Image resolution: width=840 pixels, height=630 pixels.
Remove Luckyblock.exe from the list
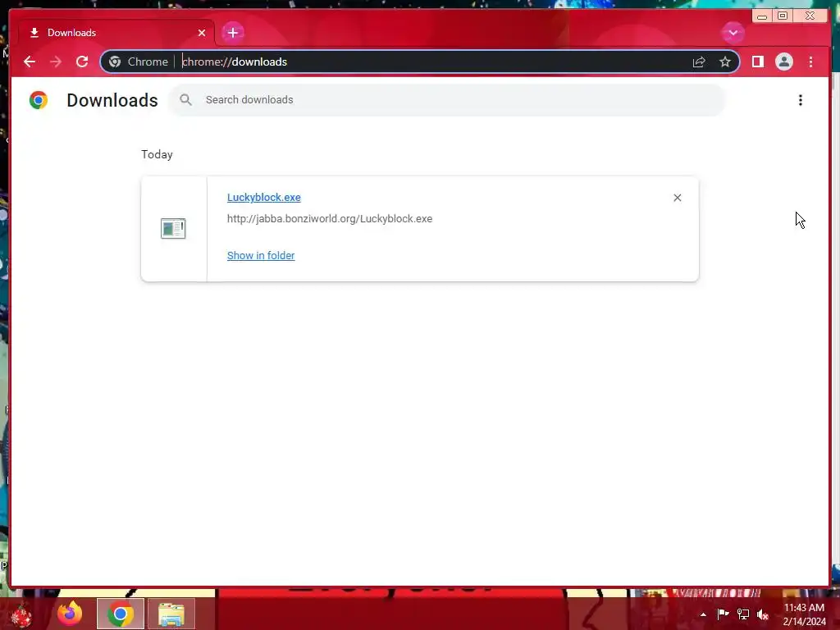677,198
